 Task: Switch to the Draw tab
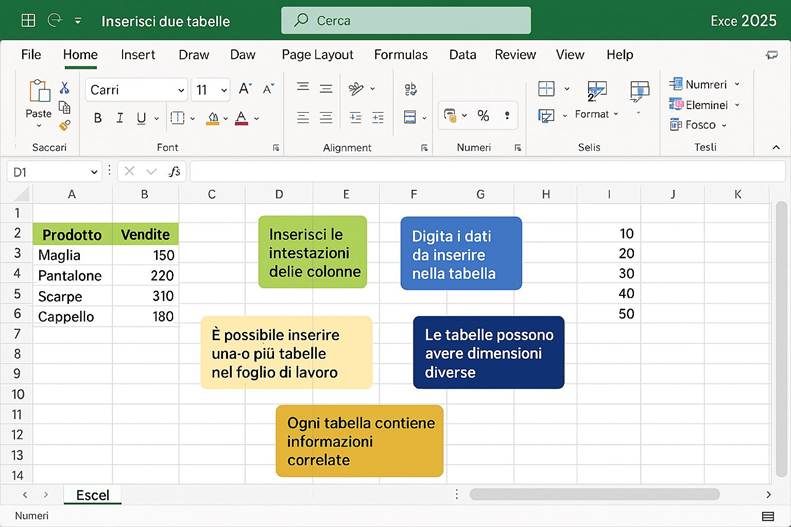(194, 54)
